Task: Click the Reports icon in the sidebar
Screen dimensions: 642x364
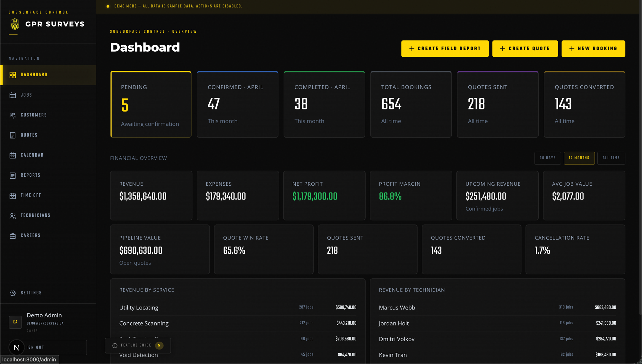Action: tap(13, 175)
